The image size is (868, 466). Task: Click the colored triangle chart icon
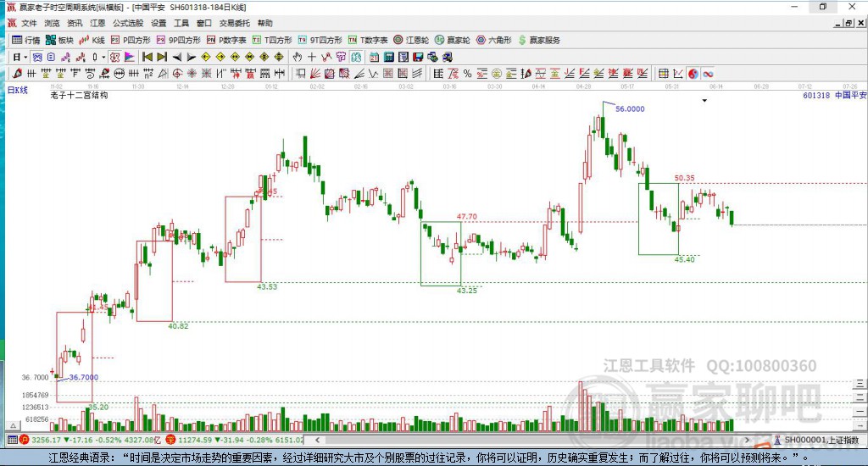pos(130,57)
